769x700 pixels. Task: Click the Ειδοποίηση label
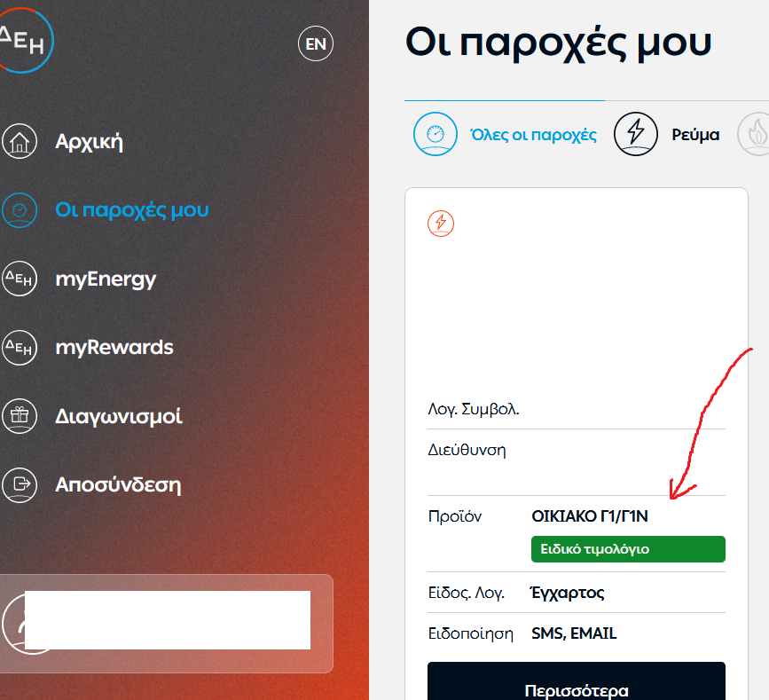470,633
